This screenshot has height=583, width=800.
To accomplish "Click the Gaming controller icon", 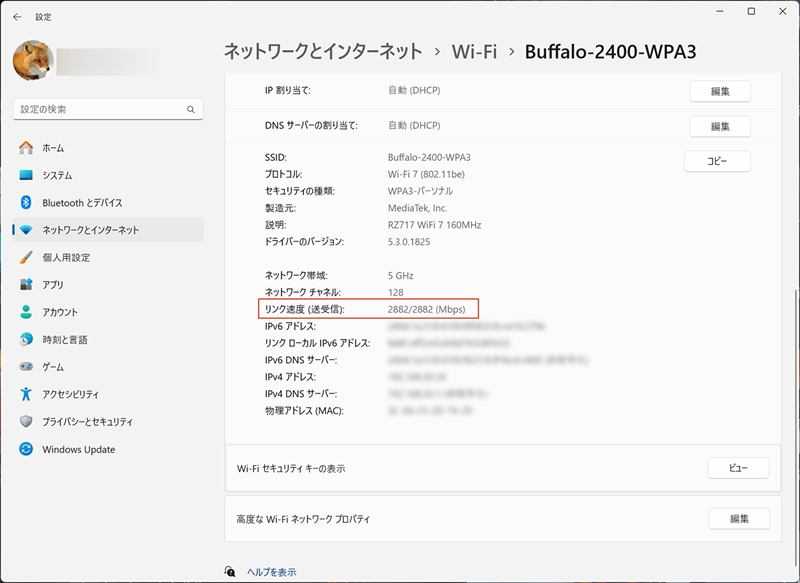I will coord(26,367).
